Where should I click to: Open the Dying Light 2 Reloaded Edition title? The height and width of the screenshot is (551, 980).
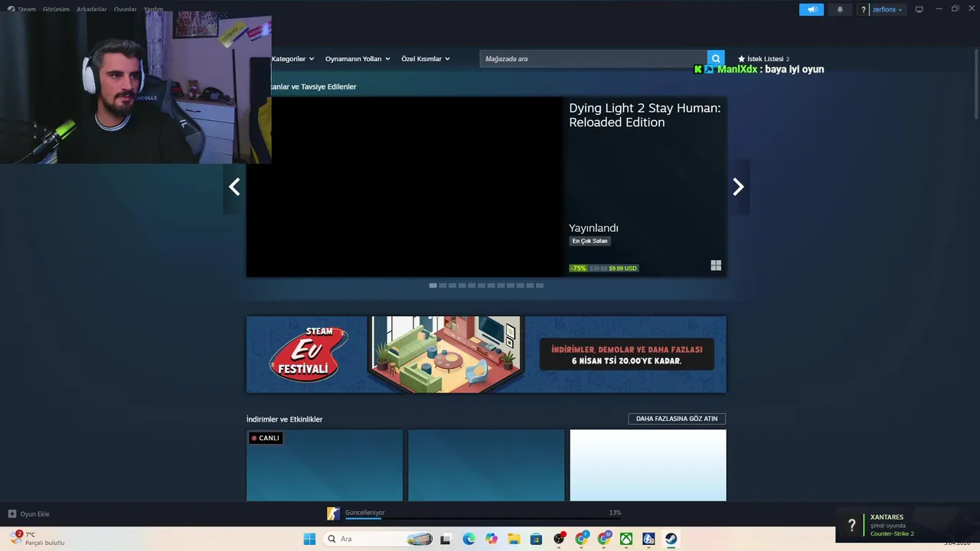pyautogui.click(x=645, y=115)
